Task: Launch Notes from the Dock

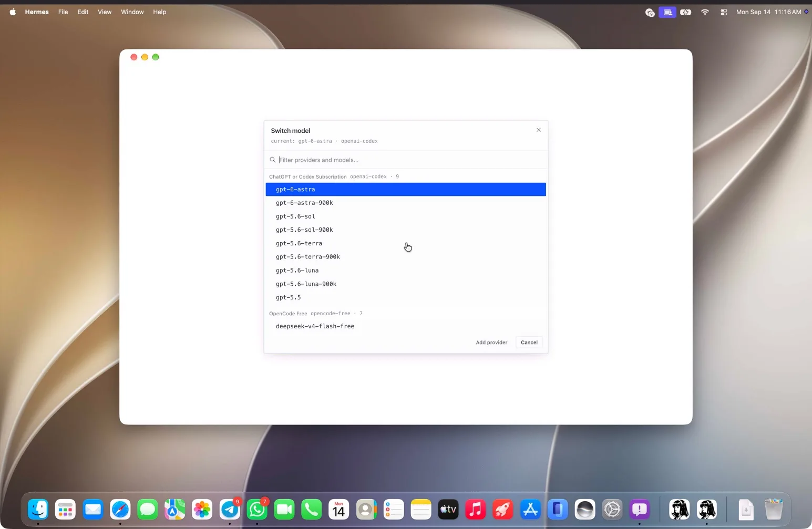Action: click(x=421, y=509)
